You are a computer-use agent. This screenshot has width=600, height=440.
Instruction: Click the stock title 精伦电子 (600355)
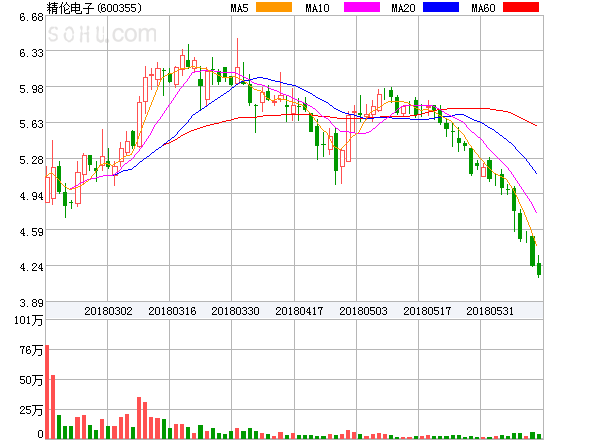coord(94,8)
